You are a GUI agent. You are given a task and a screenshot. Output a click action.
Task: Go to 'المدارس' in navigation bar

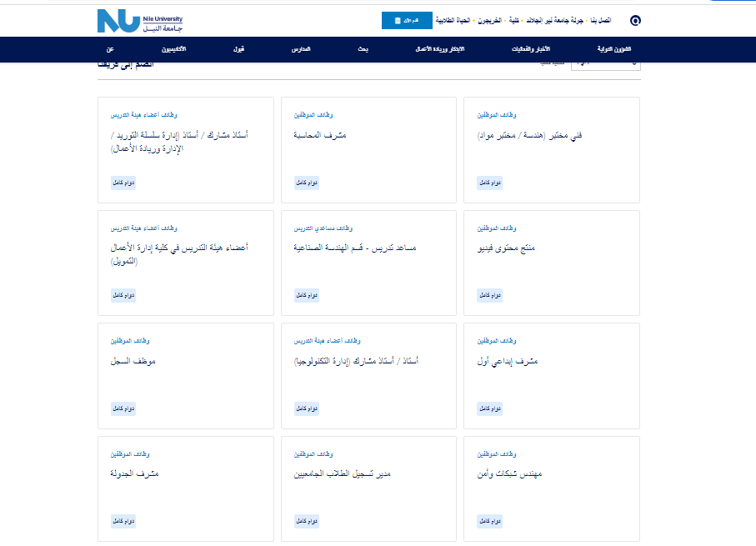[300, 50]
